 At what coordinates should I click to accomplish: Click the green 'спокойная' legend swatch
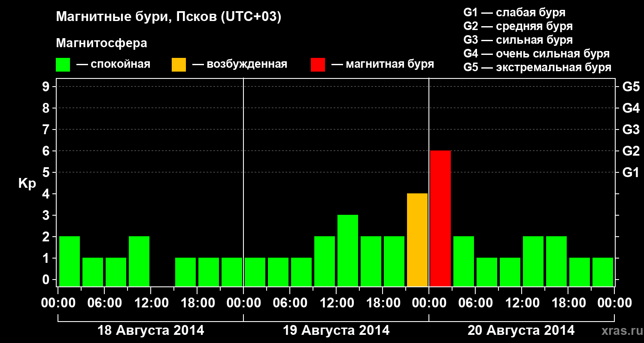[63, 65]
